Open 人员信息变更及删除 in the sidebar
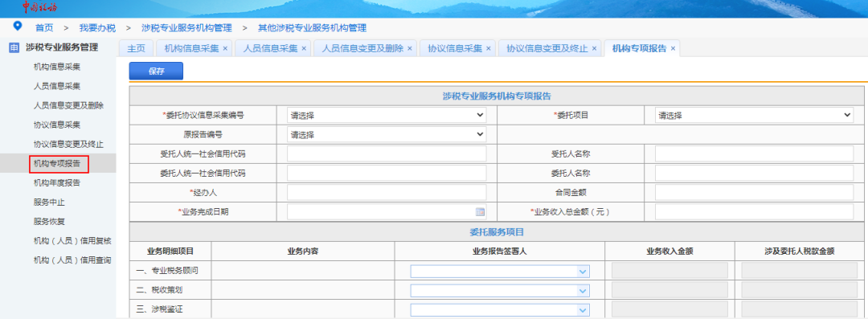Image resolution: width=868 pixels, height=319 pixels. [x=68, y=105]
